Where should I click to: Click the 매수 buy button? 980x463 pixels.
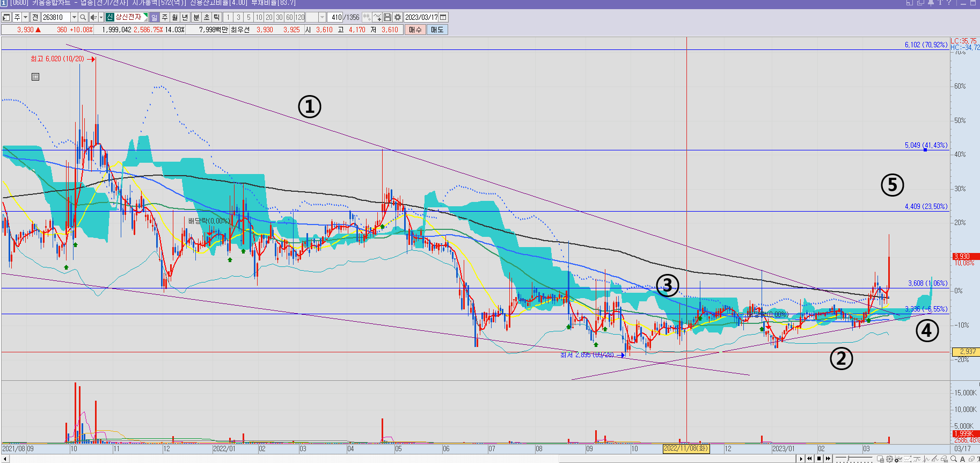click(415, 30)
